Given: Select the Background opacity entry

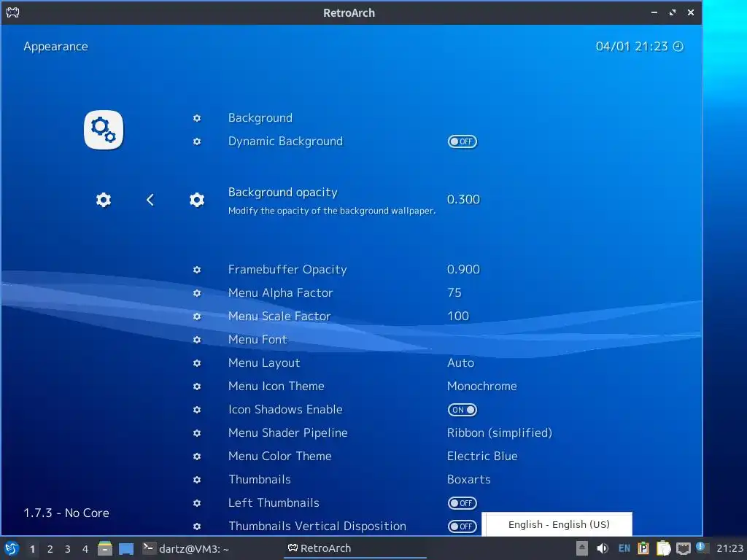Looking at the screenshot, I should point(282,192).
